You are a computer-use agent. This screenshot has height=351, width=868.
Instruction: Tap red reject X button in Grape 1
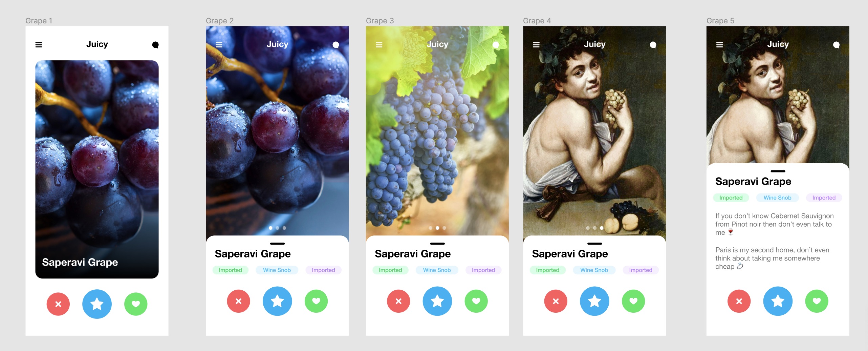pos(58,304)
